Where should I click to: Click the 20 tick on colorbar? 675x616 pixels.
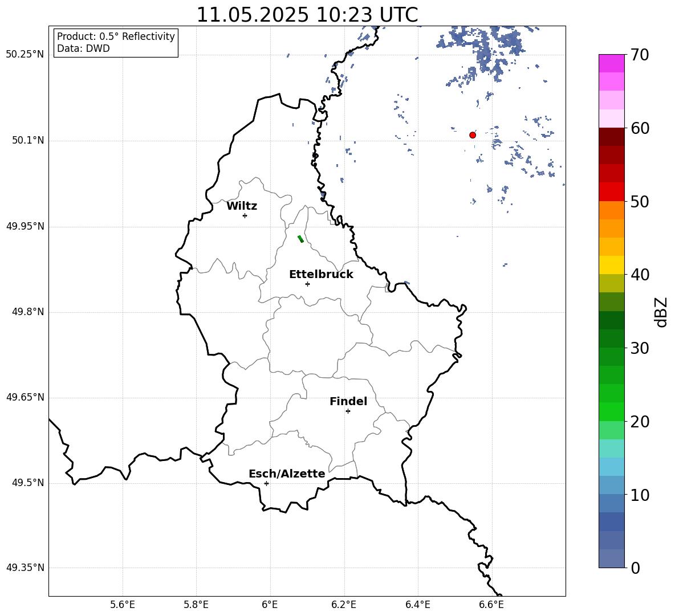click(x=640, y=421)
